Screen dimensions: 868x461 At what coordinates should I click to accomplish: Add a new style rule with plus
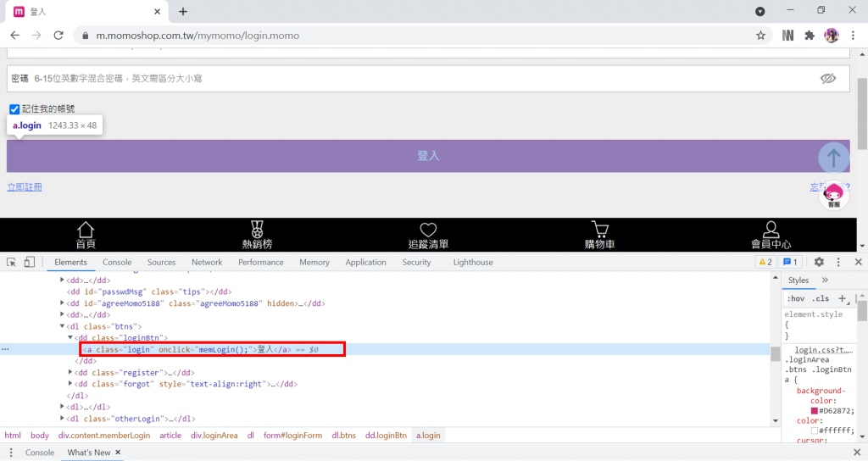coord(842,299)
